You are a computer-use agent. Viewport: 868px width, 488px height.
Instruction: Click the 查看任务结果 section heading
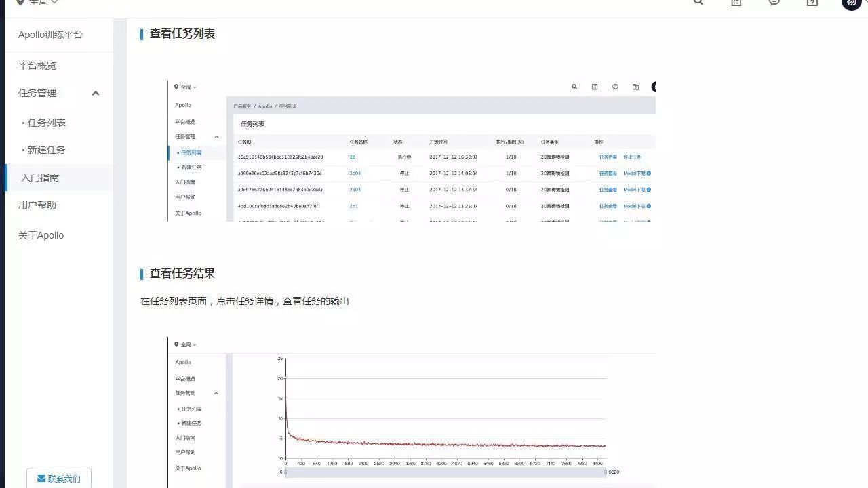click(x=182, y=274)
